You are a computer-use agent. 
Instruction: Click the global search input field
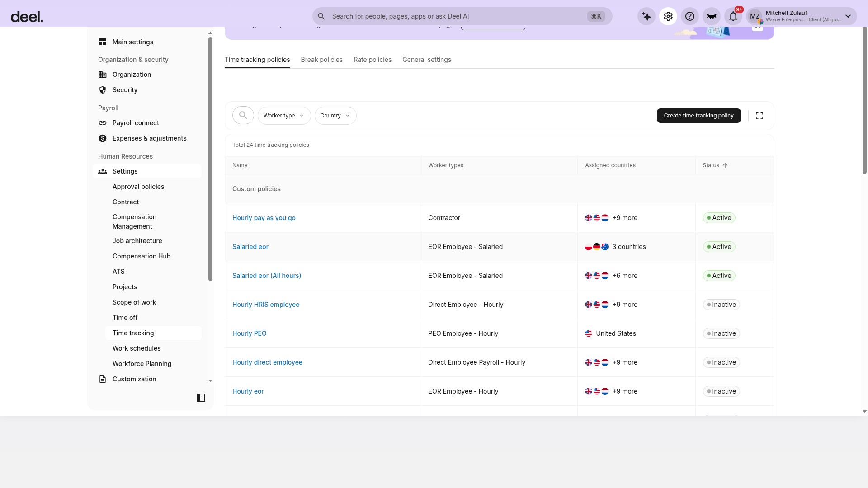[462, 16]
